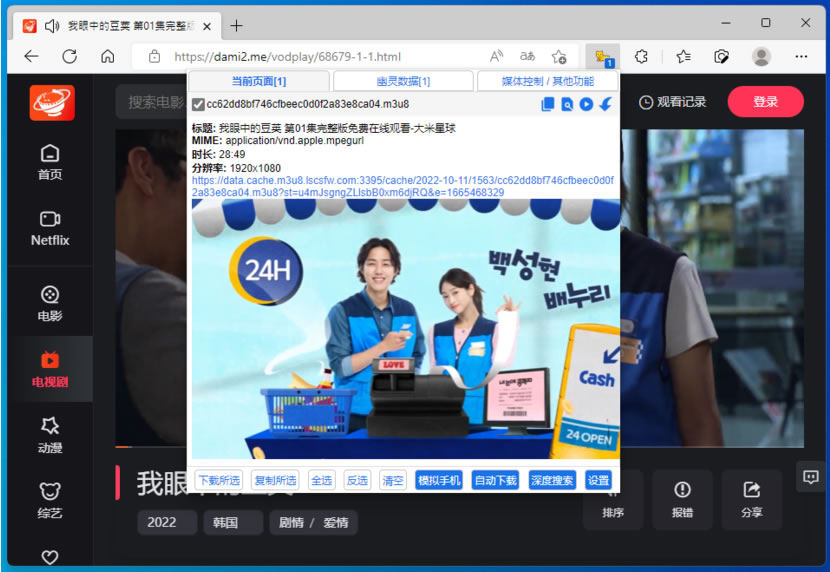Switch to 幽灵数据[1] tab
Image resolution: width=830 pixels, height=572 pixels.
pyautogui.click(x=403, y=81)
